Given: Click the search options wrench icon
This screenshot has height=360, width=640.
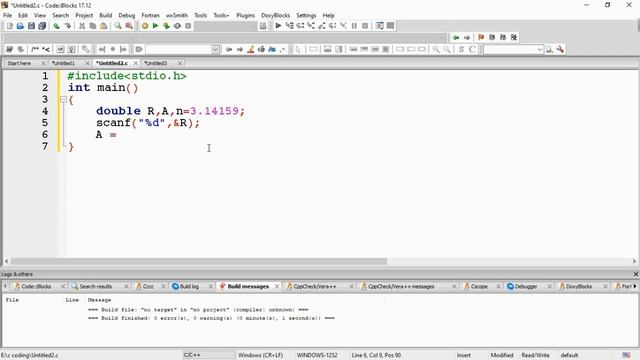Looking at the screenshot, I should point(560,49).
